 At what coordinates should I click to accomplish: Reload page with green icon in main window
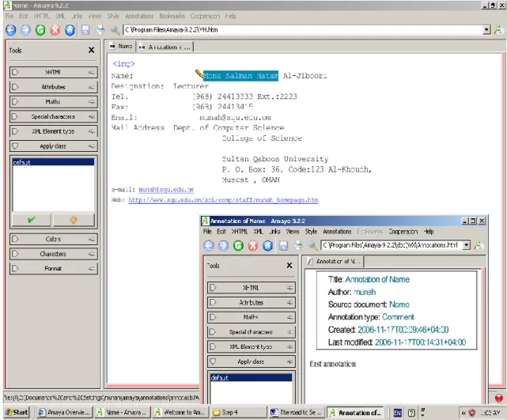(x=40, y=30)
